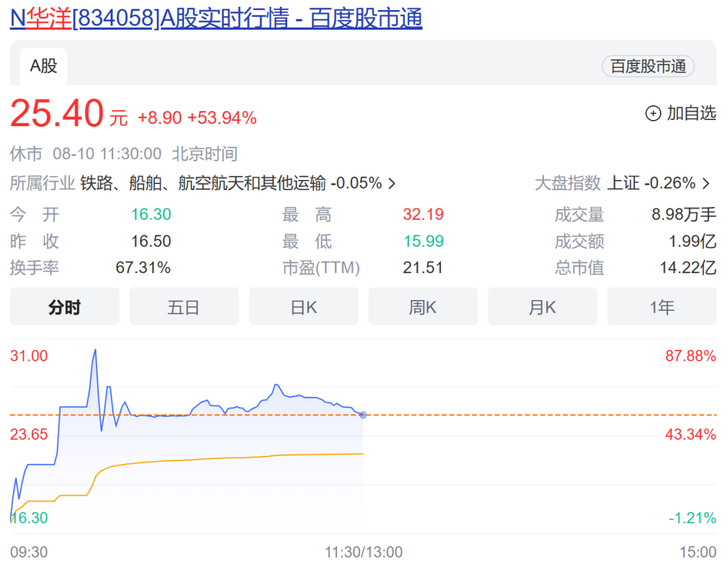This screenshot has height=567, width=728.
Task: Switch to the 五日 chart tab
Action: [x=184, y=307]
